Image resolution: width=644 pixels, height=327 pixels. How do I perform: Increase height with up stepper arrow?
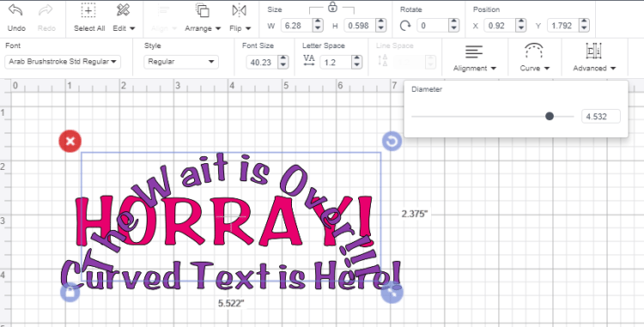(x=381, y=22)
